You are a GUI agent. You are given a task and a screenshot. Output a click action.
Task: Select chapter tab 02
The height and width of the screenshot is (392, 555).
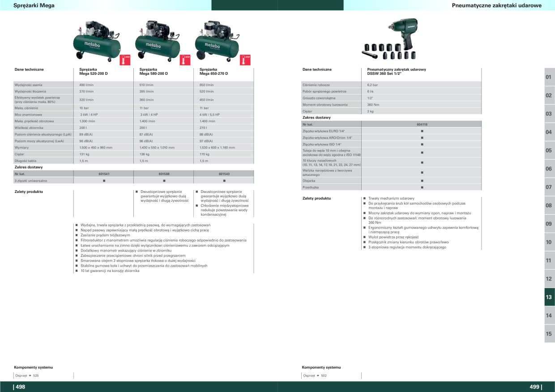pos(549,95)
